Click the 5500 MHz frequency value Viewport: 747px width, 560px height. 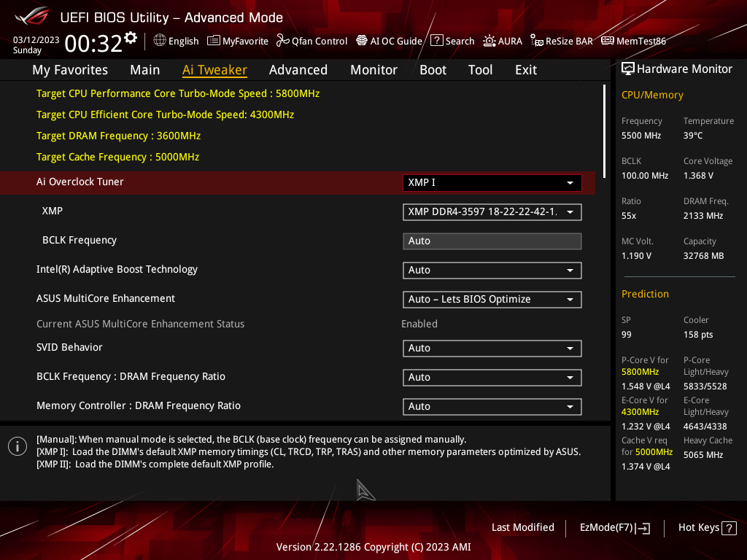[x=640, y=136]
